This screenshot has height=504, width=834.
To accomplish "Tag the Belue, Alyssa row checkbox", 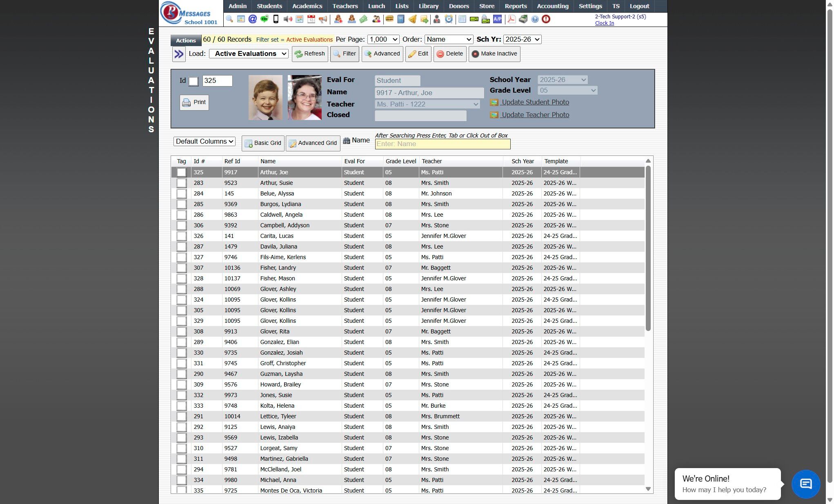I will (x=181, y=194).
